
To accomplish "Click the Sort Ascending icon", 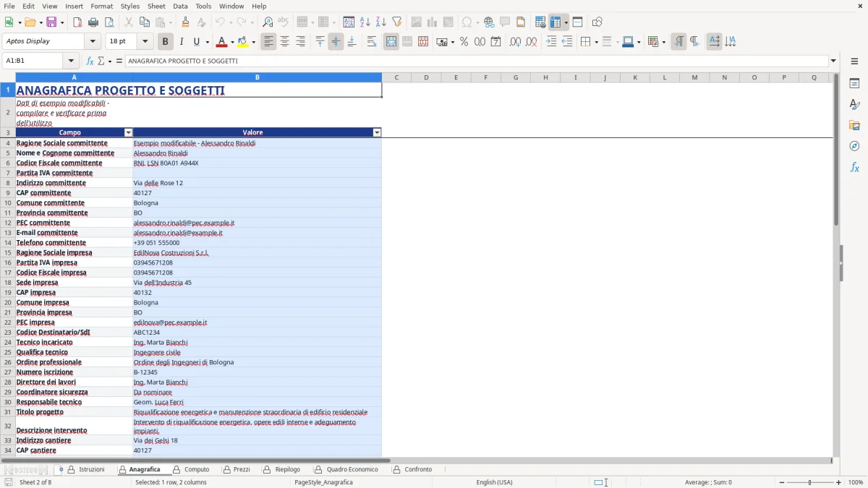I will coord(365,22).
